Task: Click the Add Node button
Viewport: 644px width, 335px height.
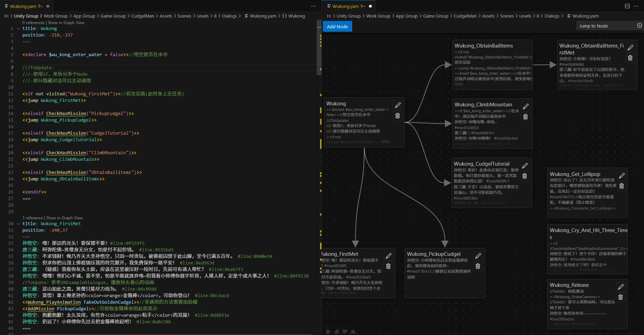Action: coord(337,27)
